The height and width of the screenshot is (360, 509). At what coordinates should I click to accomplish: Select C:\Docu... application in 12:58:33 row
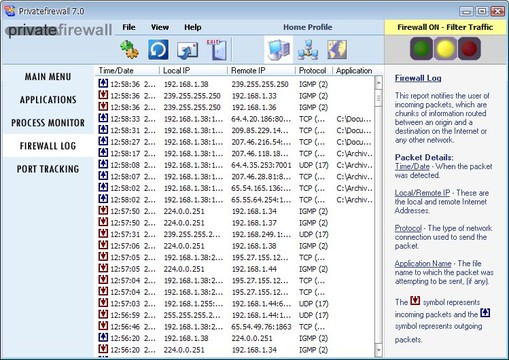354,119
